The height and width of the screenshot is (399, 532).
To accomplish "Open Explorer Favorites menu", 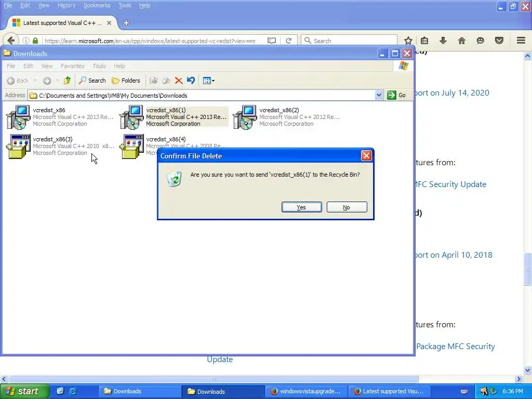I will click(73, 66).
